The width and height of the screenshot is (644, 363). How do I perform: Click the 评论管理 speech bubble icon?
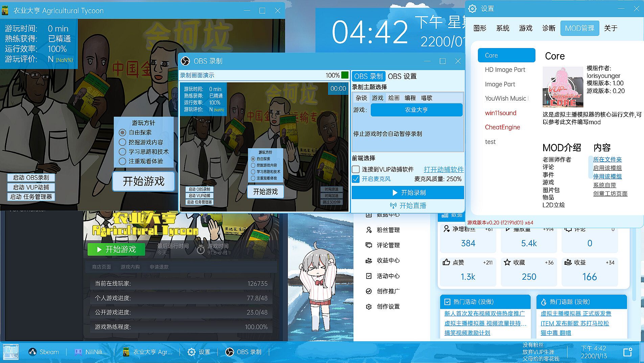[x=369, y=245]
